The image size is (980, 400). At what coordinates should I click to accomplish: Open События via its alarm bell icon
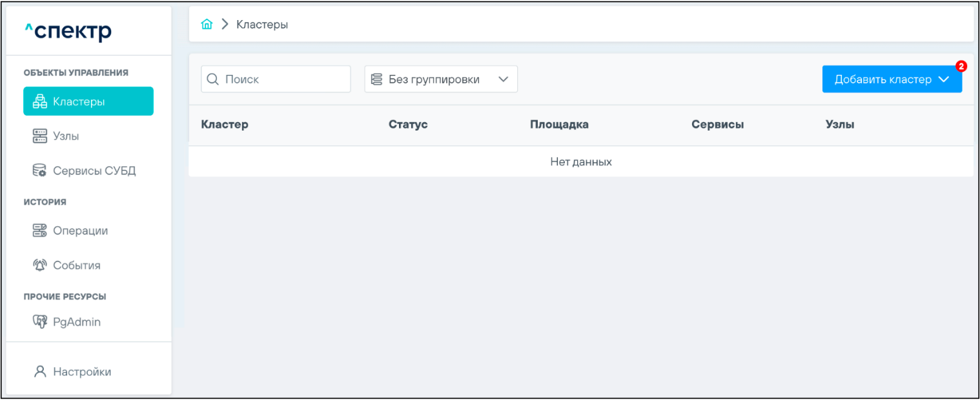[40, 266]
